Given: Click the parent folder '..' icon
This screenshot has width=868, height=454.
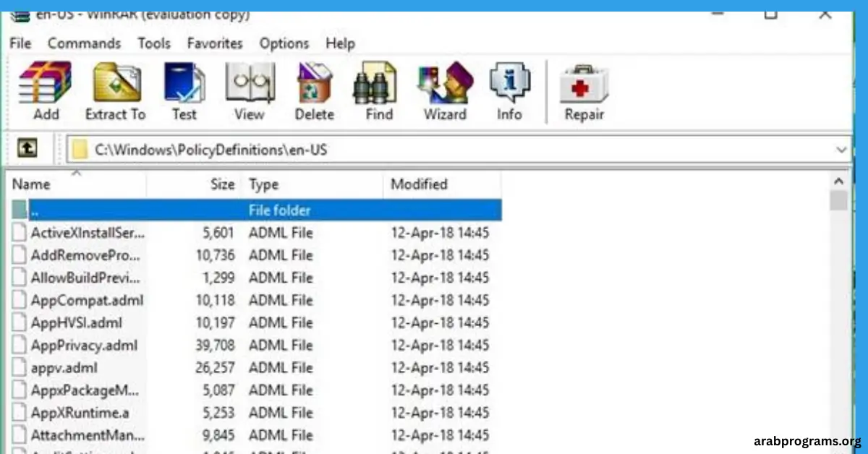Looking at the screenshot, I should [x=20, y=210].
